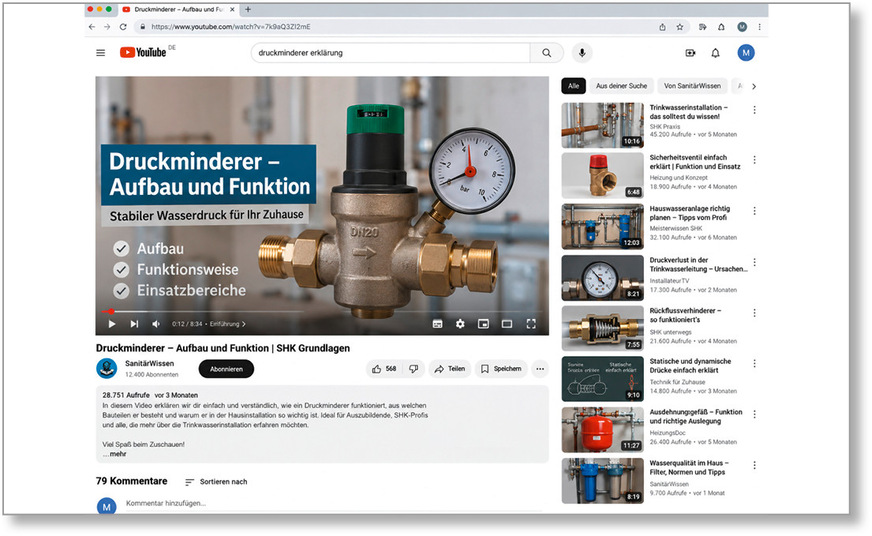Screen dimensions: 872x536
Task: Open 'Sicherheitsventil einfach erklärt' video thumbnail
Action: (602, 176)
